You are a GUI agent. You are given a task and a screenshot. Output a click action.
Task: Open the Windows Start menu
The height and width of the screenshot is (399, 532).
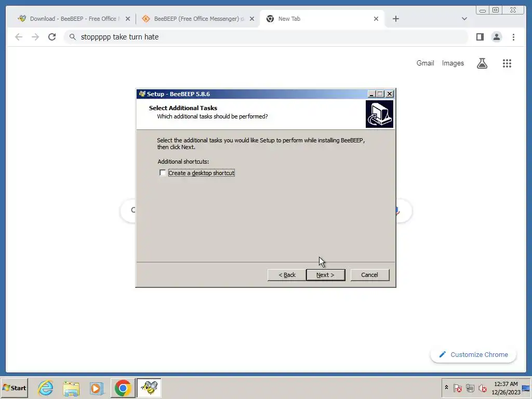coord(14,388)
